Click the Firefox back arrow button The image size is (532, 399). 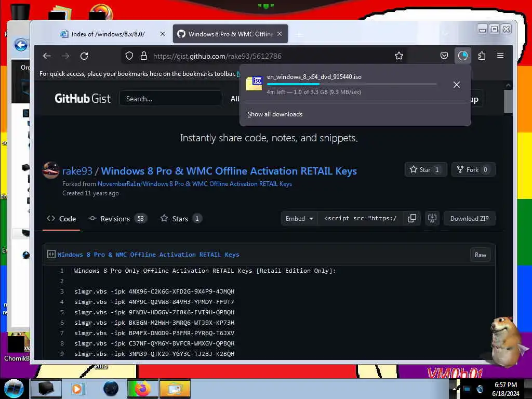tap(47, 56)
